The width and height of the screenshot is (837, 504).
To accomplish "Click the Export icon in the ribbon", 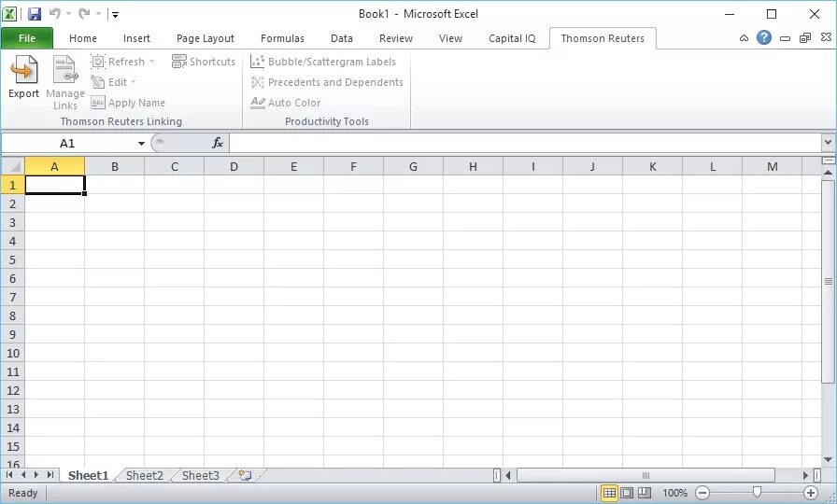I will tap(23, 77).
